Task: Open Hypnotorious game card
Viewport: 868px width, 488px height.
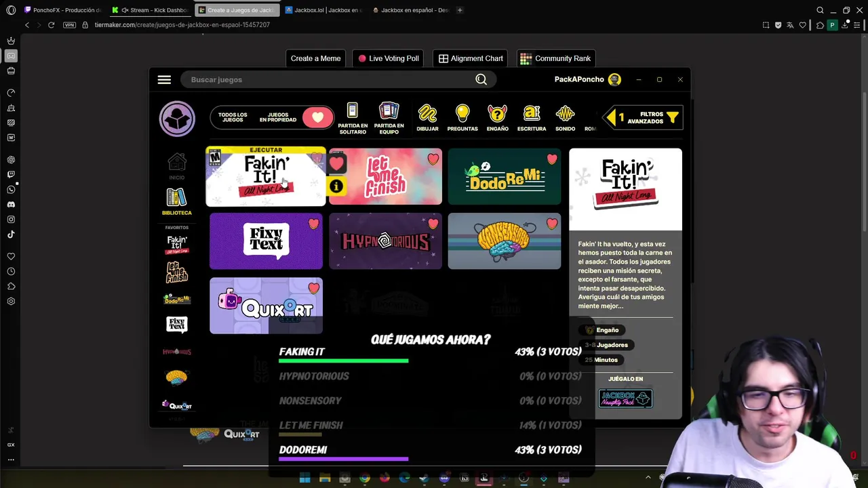Action: 385,241
